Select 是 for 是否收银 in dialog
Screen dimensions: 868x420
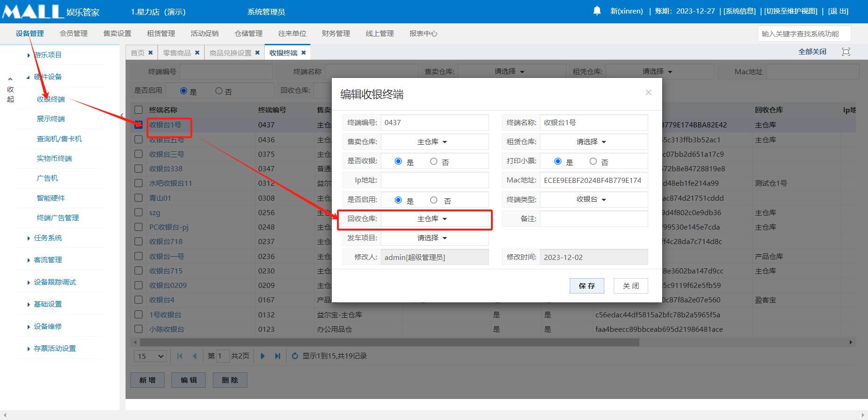[x=398, y=161]
